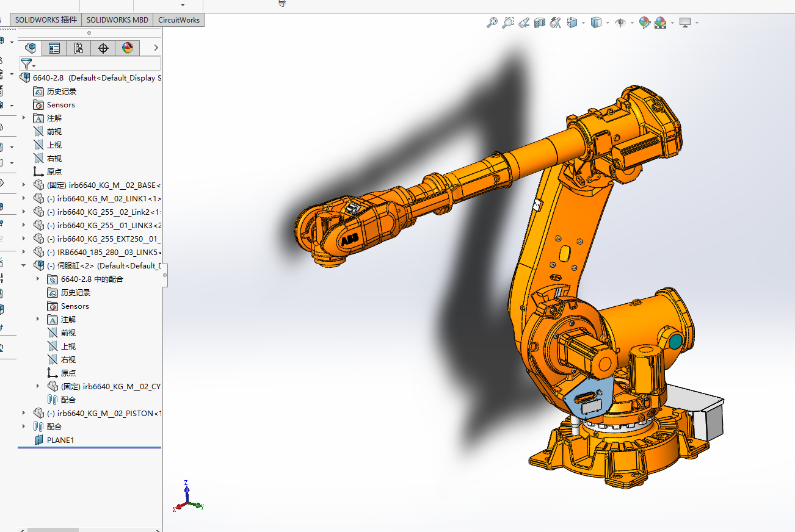
Task: Click the Previous View icon
Action: pos(524,23)
